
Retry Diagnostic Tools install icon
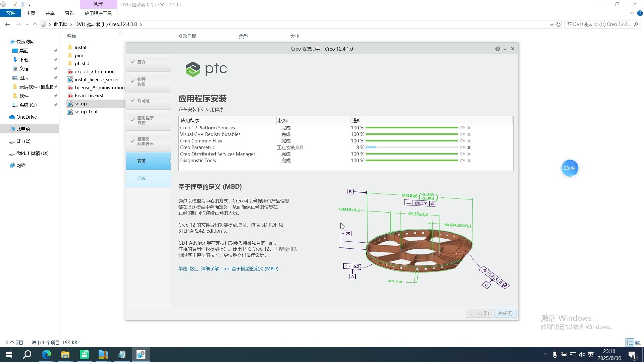click(462, 161)
